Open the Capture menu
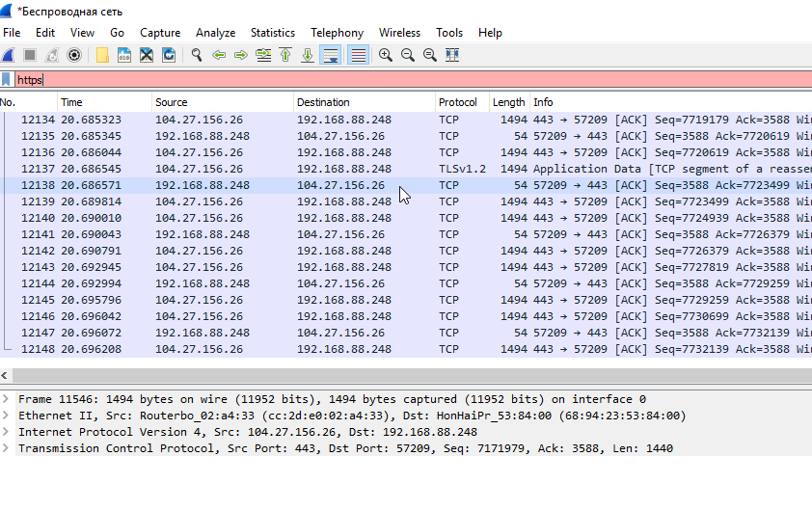 pyautogui.click(x=160, y=33)
